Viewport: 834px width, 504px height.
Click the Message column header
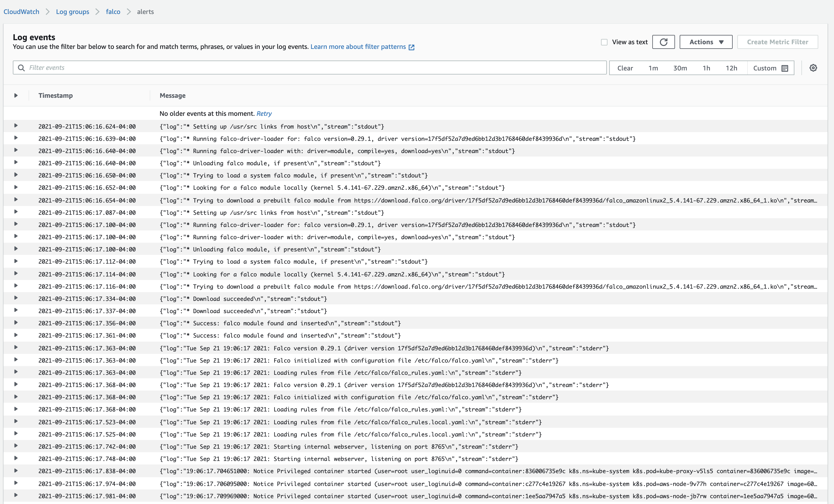coord(173,96)
